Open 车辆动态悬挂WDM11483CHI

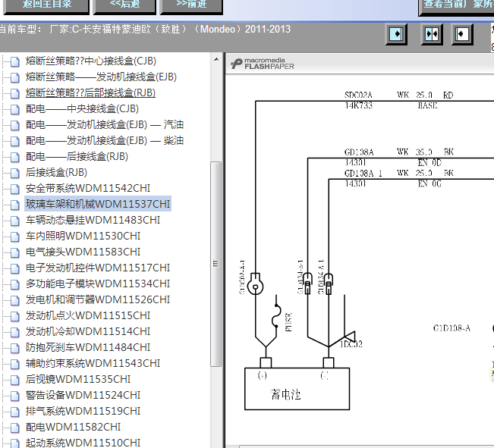point(93,220)
